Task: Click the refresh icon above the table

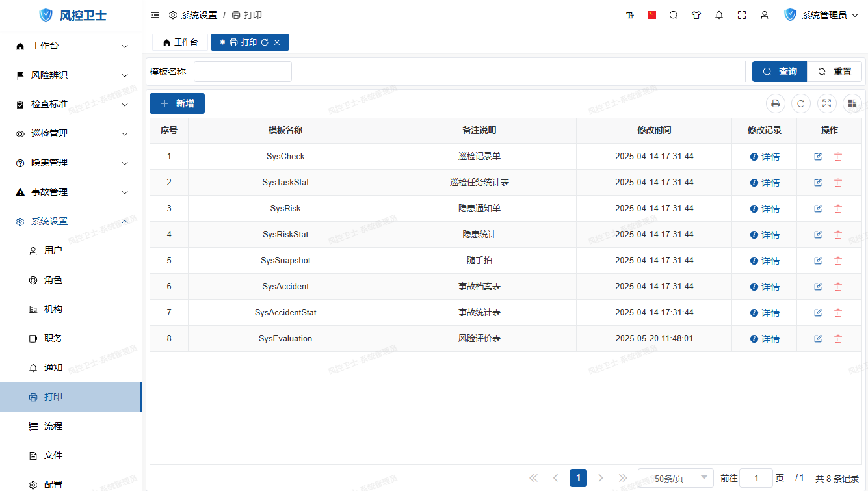Action: pos(801,103)
